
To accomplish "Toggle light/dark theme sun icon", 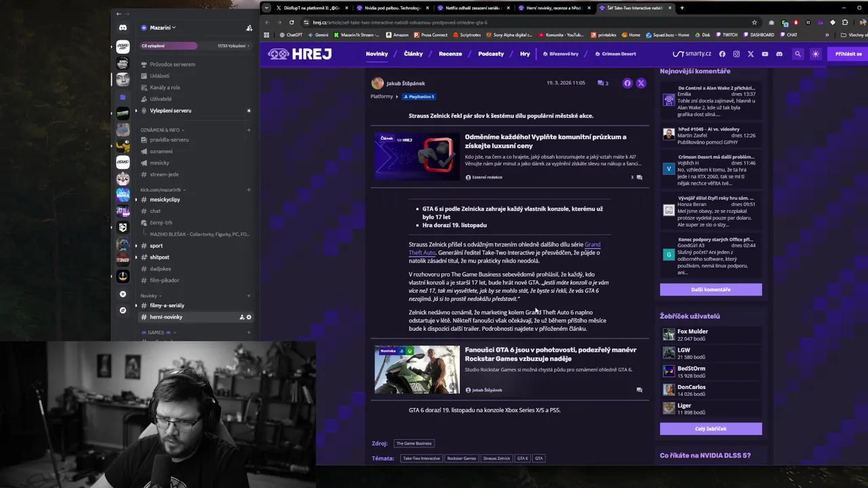I will 816,54.
